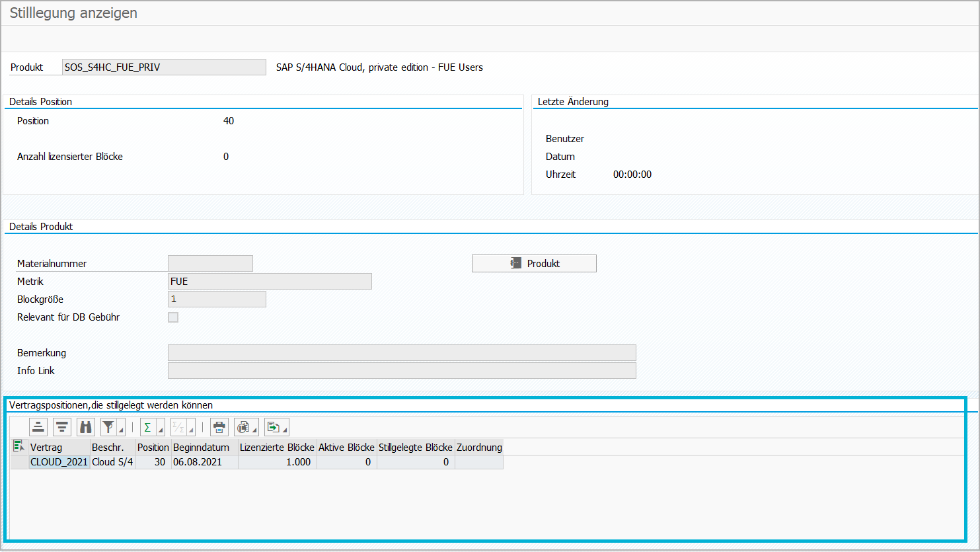The width and height of the screenshot is (980, 552).
Task: Click the select-all icon in table corner
Action: [x=19, y=447]
